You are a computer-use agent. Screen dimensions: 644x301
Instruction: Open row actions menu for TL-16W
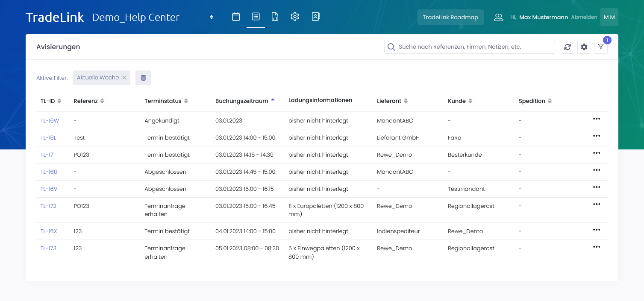click(x=597, y=119)
